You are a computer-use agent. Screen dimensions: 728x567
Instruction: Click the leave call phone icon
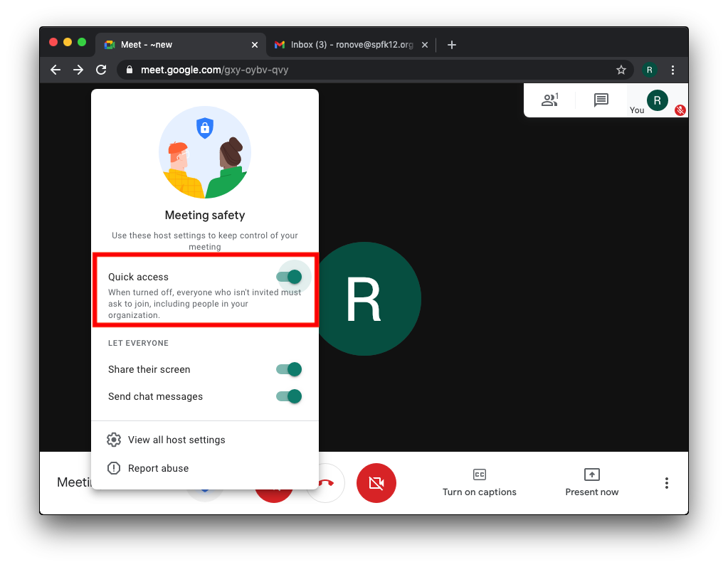tap(326, 484)
